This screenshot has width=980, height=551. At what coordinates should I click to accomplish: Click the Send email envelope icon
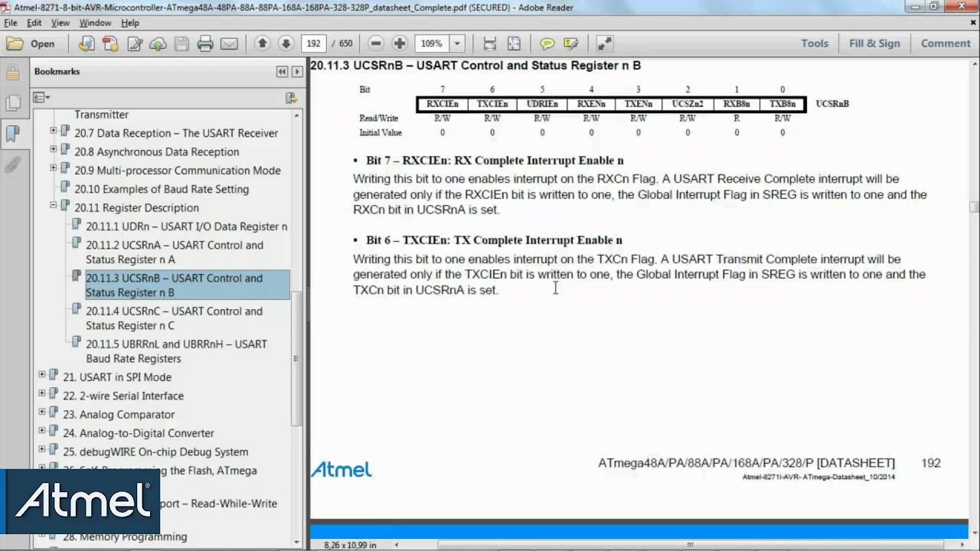click(x=229, y=44)
